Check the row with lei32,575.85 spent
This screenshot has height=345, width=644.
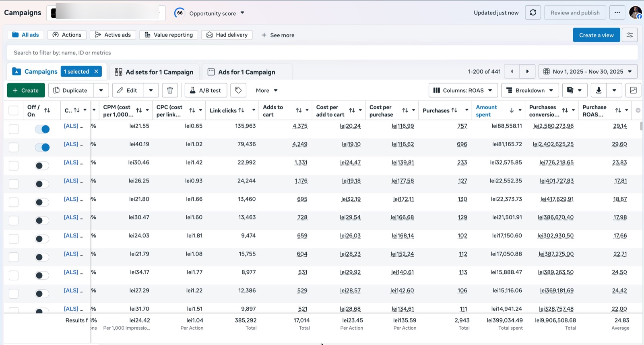pos(13,166)
